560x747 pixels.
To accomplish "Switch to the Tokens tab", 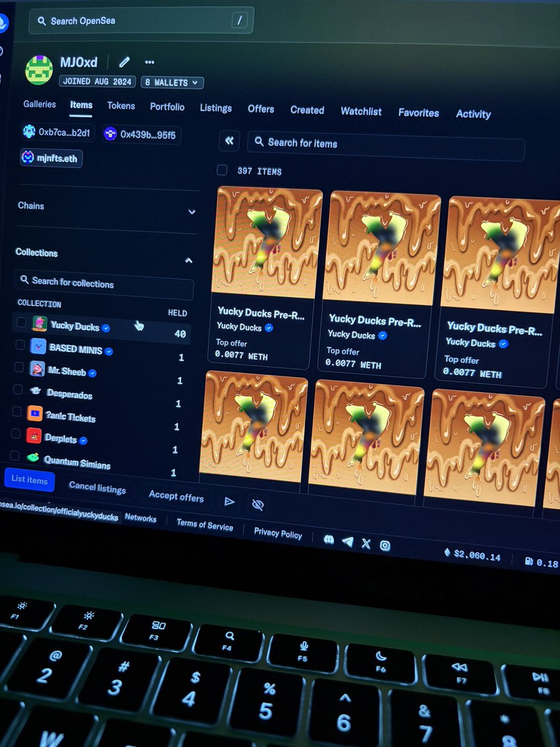I will (121, 106).
